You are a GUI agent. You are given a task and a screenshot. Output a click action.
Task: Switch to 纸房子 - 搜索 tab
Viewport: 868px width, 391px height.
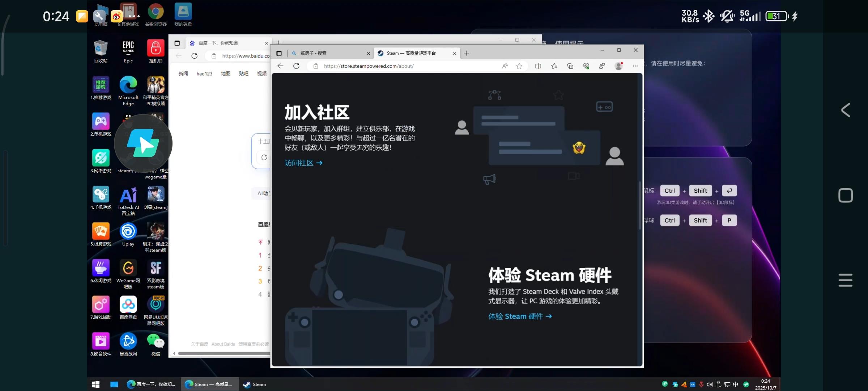coord(325,53)
